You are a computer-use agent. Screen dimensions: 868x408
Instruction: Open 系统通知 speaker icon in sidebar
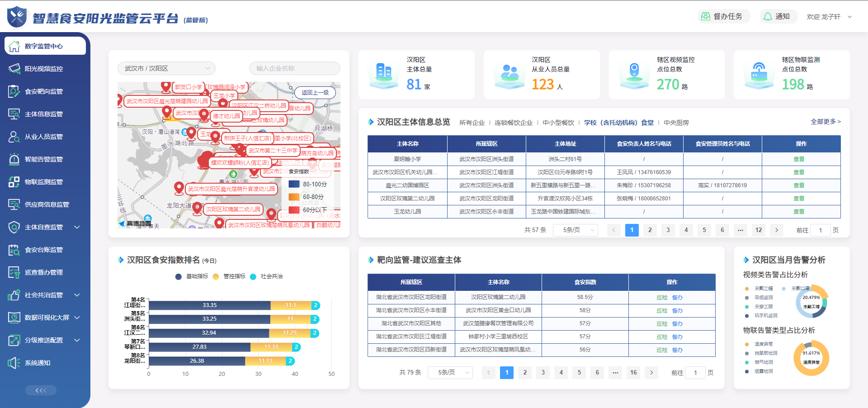pos(14,363)
